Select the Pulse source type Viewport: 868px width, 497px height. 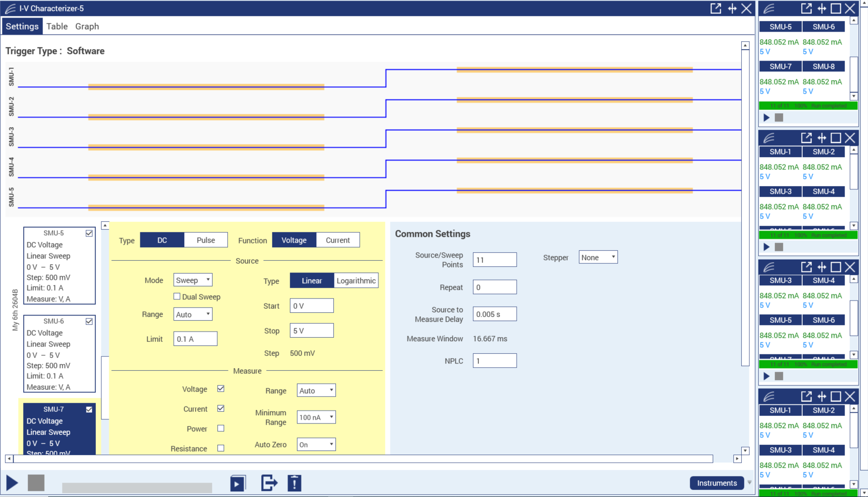pyautogui.click(x=205, y=240)
